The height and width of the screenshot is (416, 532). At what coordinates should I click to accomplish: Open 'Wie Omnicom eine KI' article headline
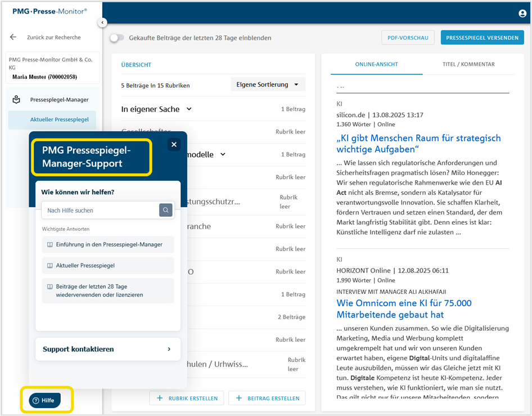click(x=404, y=308)
